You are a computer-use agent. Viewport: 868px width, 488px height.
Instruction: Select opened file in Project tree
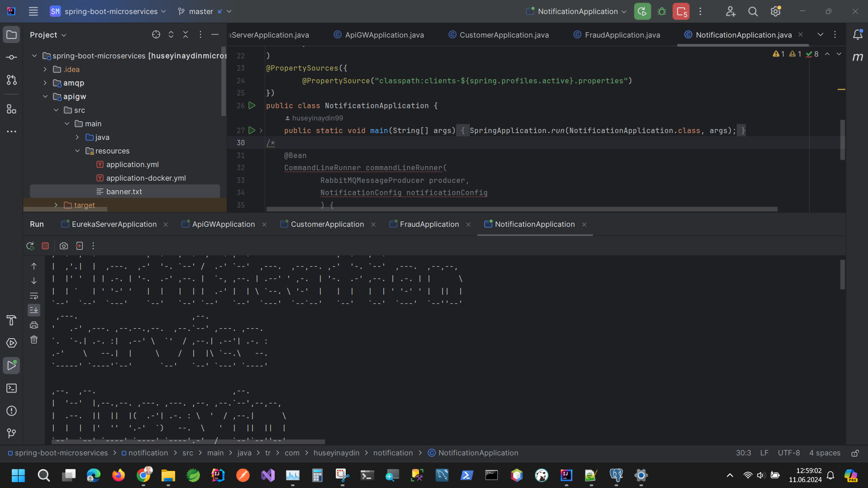tap(156, 34)
